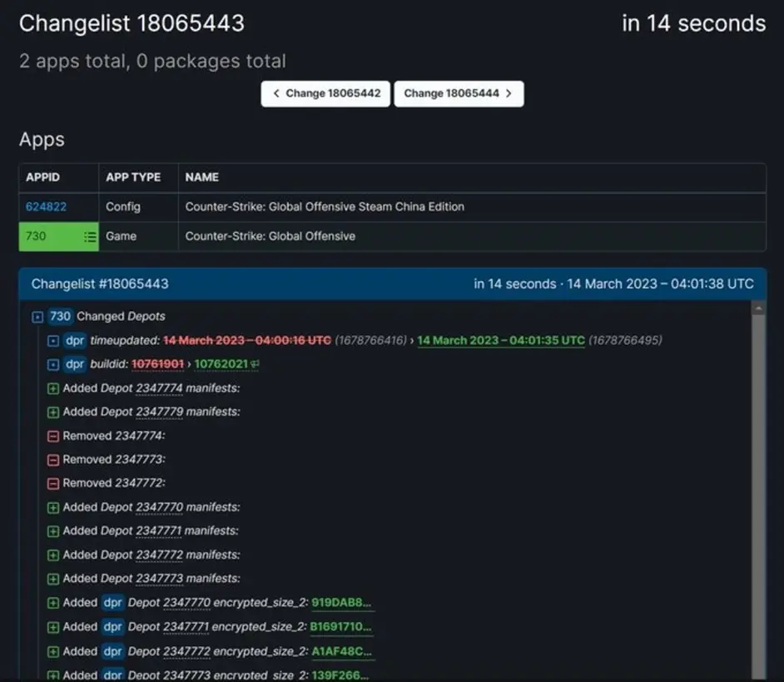Collapse the 730 Changed Depots section
This screenshot has height=682, width=784.
point(37,317)
